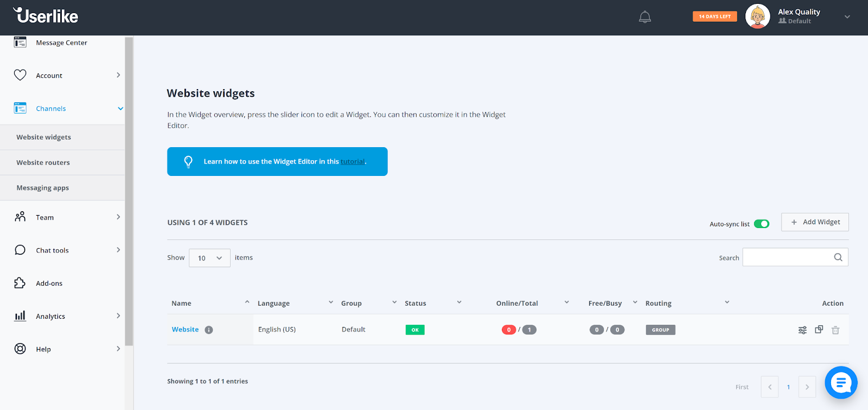Click the notification bell icon

(x=644, y=17)
